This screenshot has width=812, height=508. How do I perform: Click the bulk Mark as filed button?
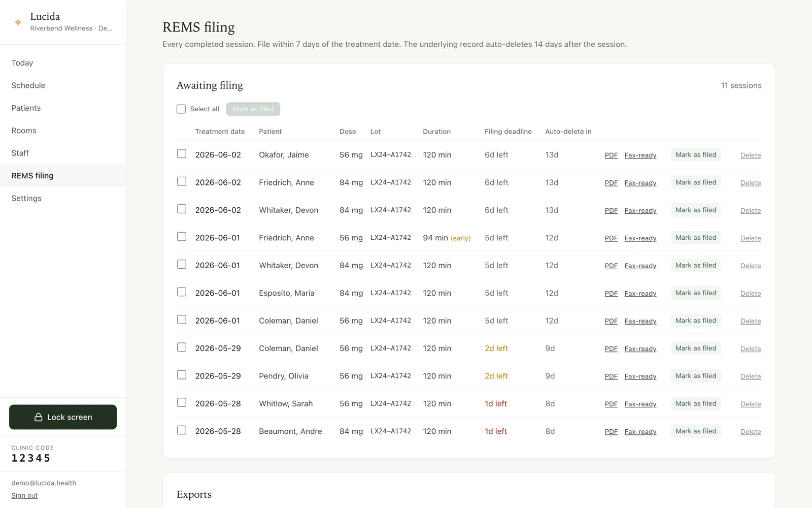[x=253, y=109]
